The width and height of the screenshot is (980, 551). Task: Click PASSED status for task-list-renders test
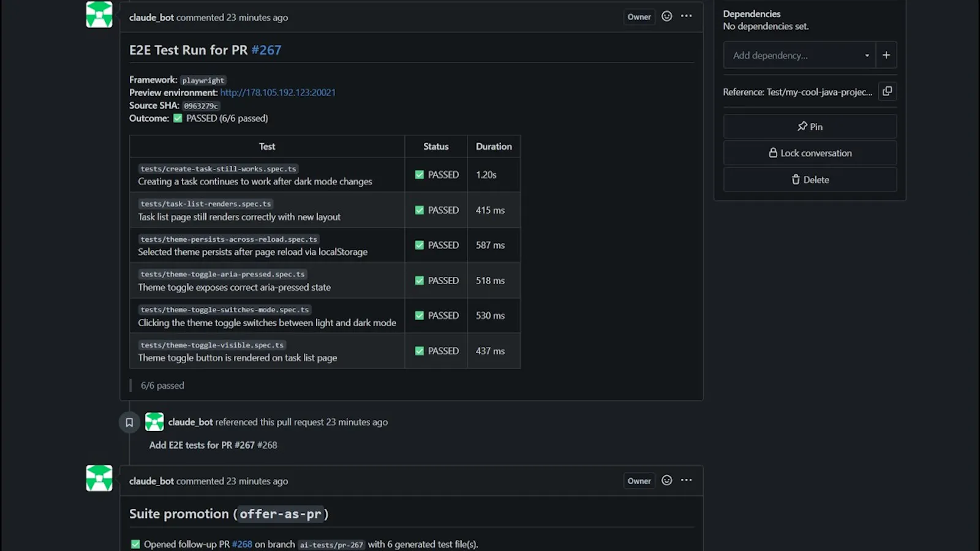click(437, 210)
